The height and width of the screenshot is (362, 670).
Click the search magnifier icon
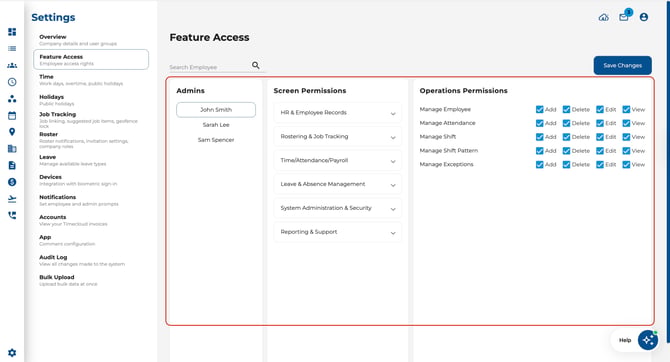pyautogui.click(x=256, y=65)
